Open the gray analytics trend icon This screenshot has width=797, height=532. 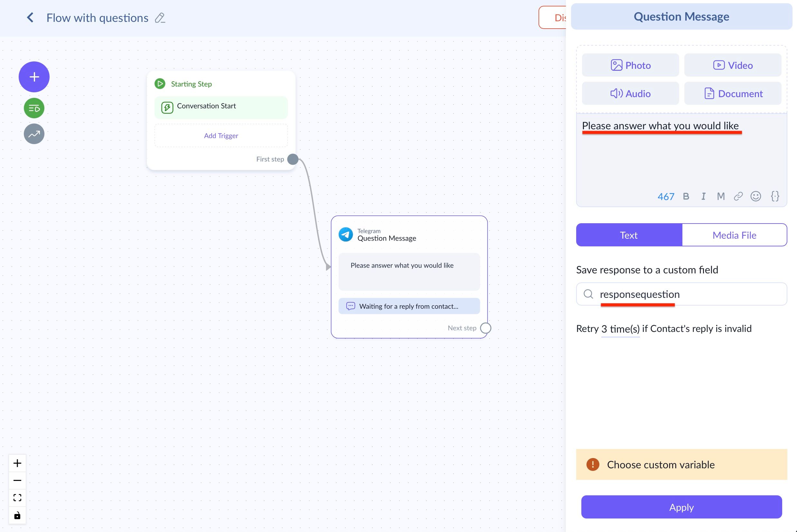[x=34, y=134]
